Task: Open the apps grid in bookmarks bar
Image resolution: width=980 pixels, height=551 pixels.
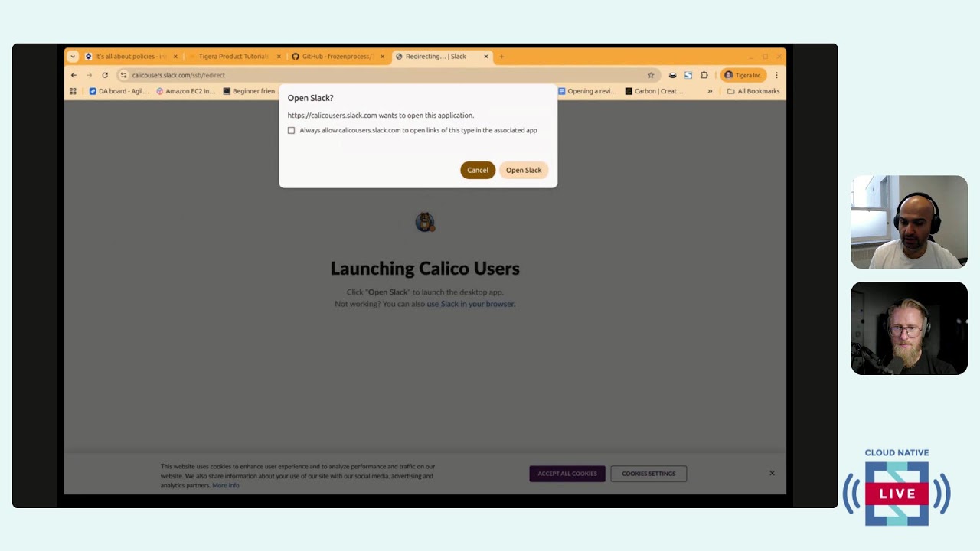Action: tap(73, 91)
